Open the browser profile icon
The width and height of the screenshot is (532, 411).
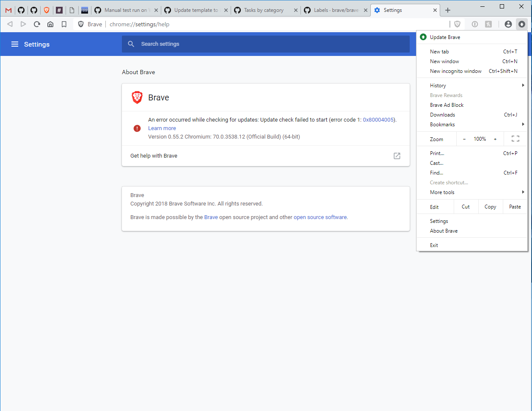(x=508, y=24)
